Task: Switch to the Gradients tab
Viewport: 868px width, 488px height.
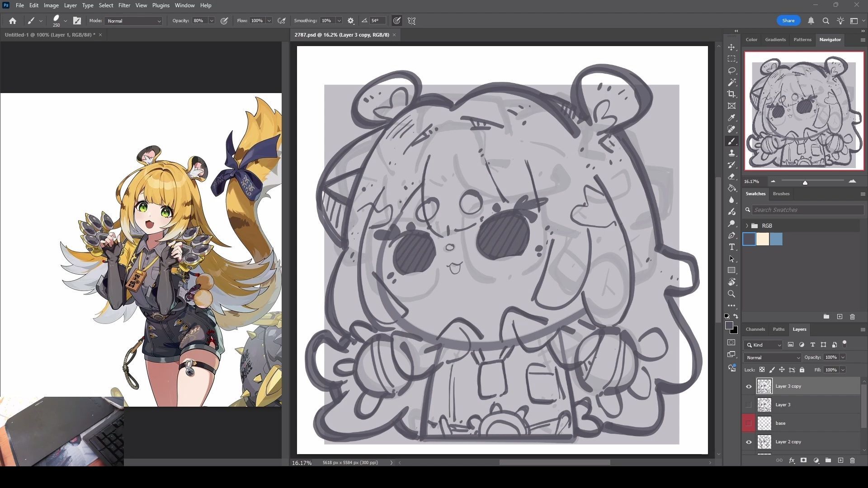Action: [x=775, y=40]
